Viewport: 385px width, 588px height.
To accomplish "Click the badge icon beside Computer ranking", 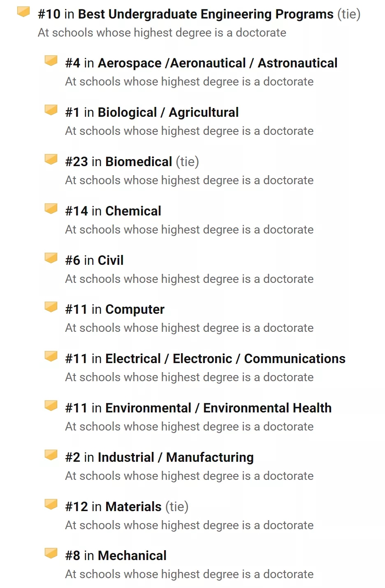I will coord(51,307).
